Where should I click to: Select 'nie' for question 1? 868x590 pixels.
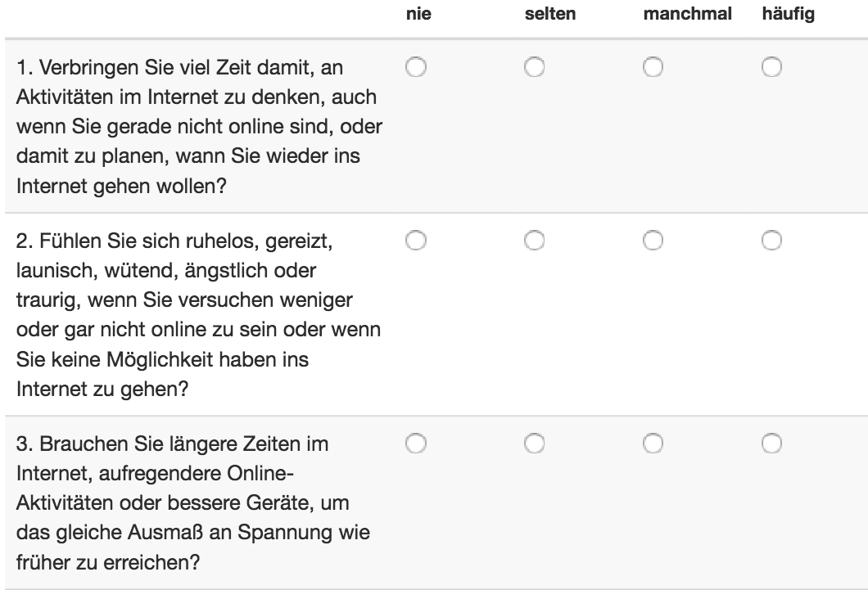[x=416, y=67]
